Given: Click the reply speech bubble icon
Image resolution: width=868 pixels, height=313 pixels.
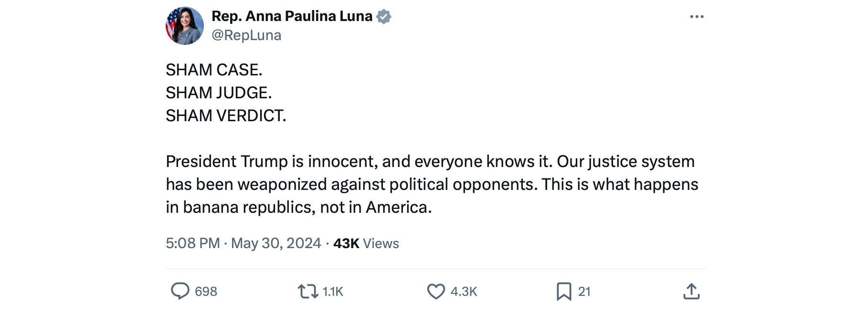Looking at the screenshot, I should 180,291.
